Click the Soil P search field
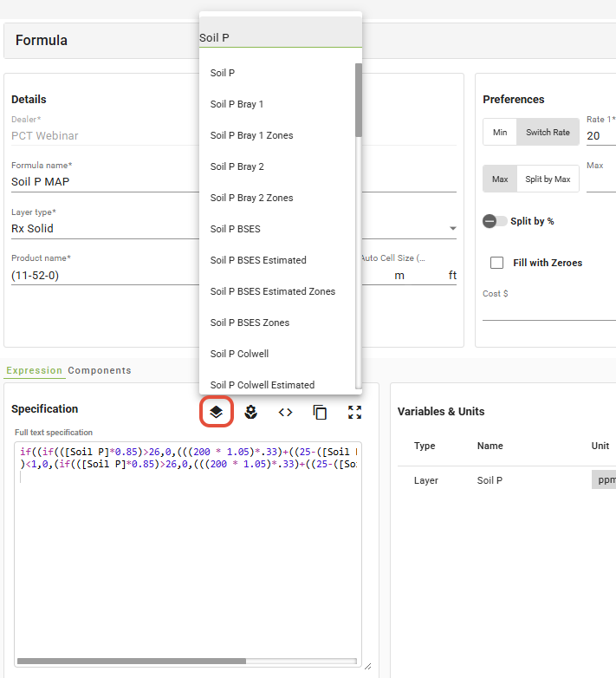This screenshot has height=678, width=616. (x=279, y=38)
